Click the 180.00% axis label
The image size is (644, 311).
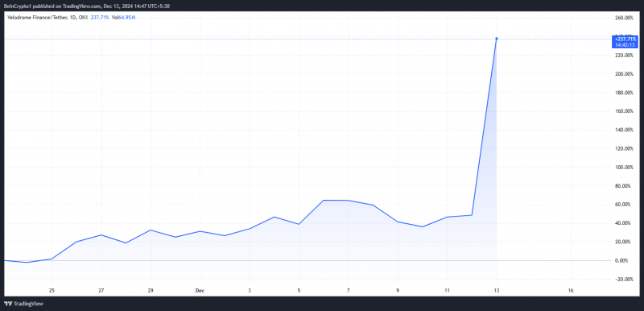pyautogui.click(x=625, y=93)
